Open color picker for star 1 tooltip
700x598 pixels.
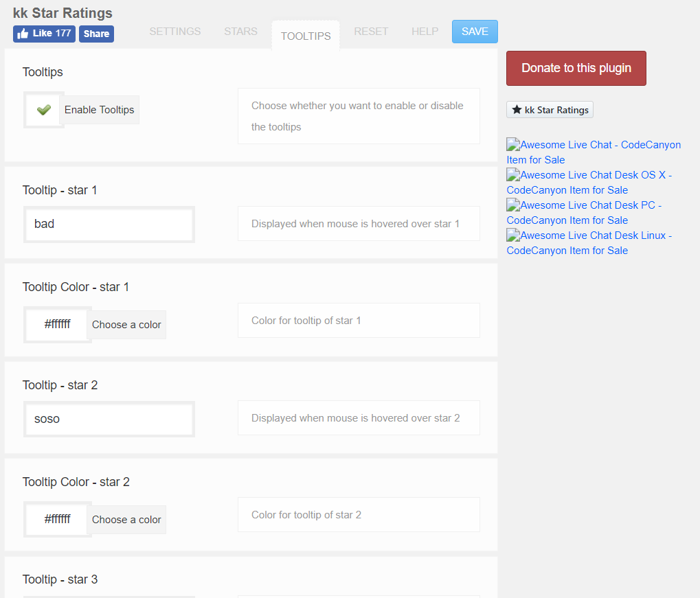click(x=126, y=325)
